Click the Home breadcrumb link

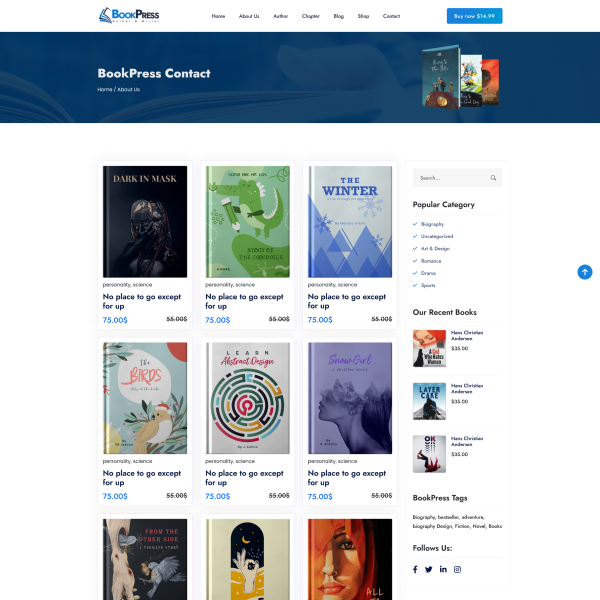[x=104, y=89]
